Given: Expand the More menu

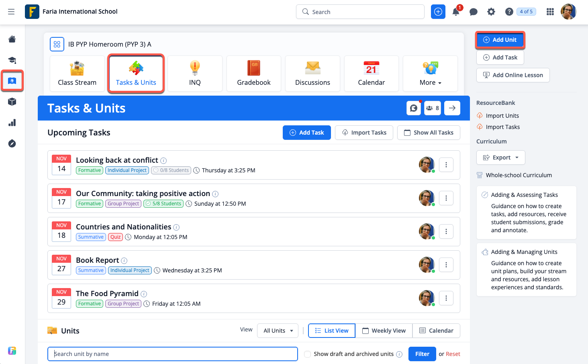Looking at the screenshot, I should pyautogui.click(x=430, y=74).
